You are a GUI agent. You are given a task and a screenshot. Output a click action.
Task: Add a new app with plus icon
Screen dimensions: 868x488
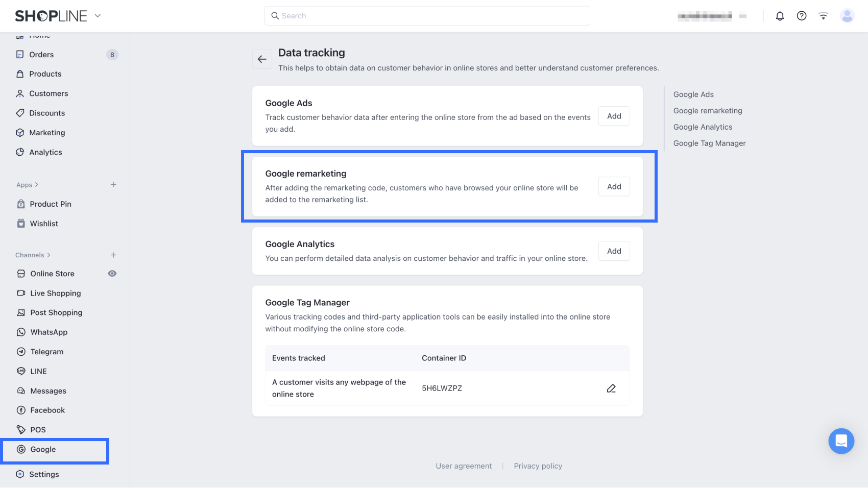[x=113, y=184]
